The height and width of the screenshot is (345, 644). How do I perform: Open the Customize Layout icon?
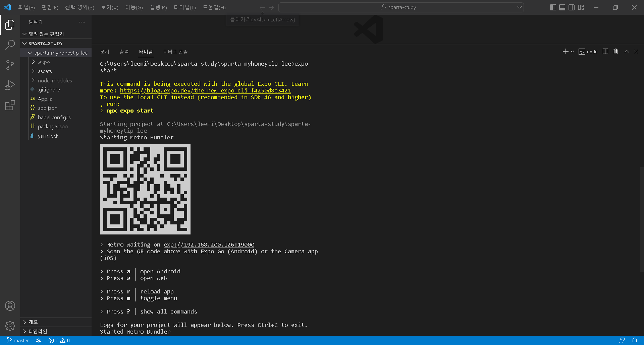click(x=581, y=7)
